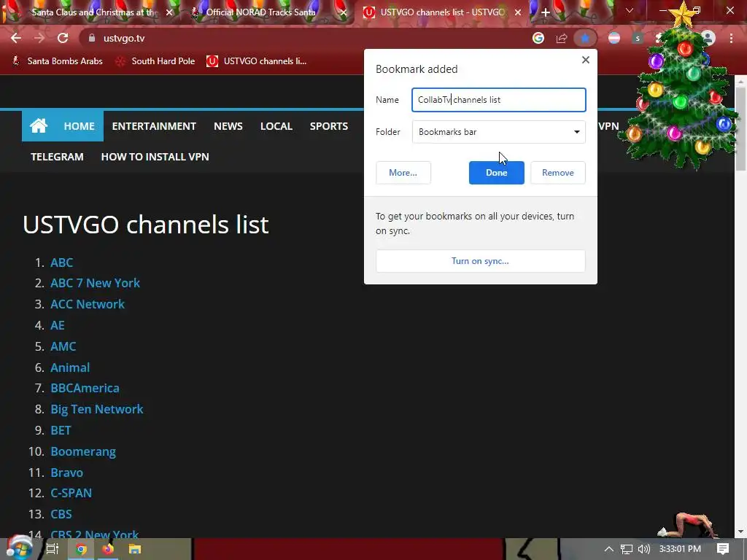Click the Done button
Viewport: 747px width, 560px height.
tap(496, 173)
